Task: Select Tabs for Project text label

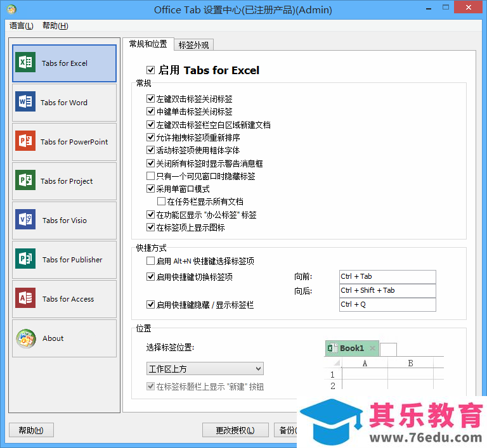Action: [x=67, y=181]
